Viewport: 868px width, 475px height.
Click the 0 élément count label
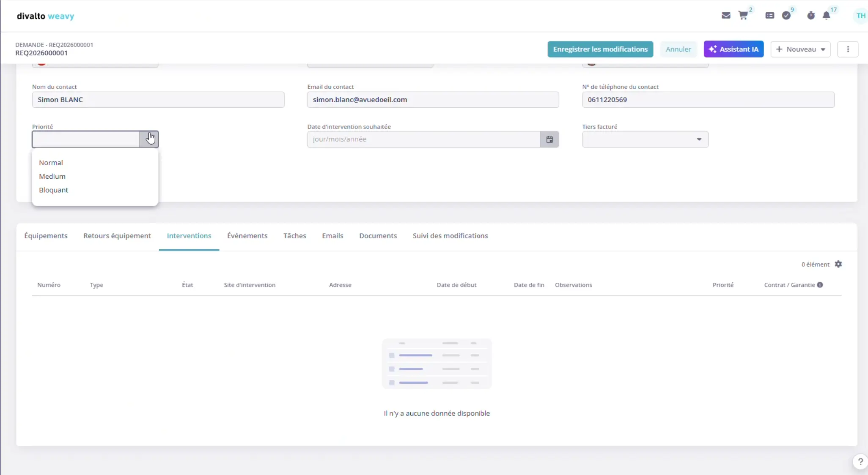coord(815,265)
